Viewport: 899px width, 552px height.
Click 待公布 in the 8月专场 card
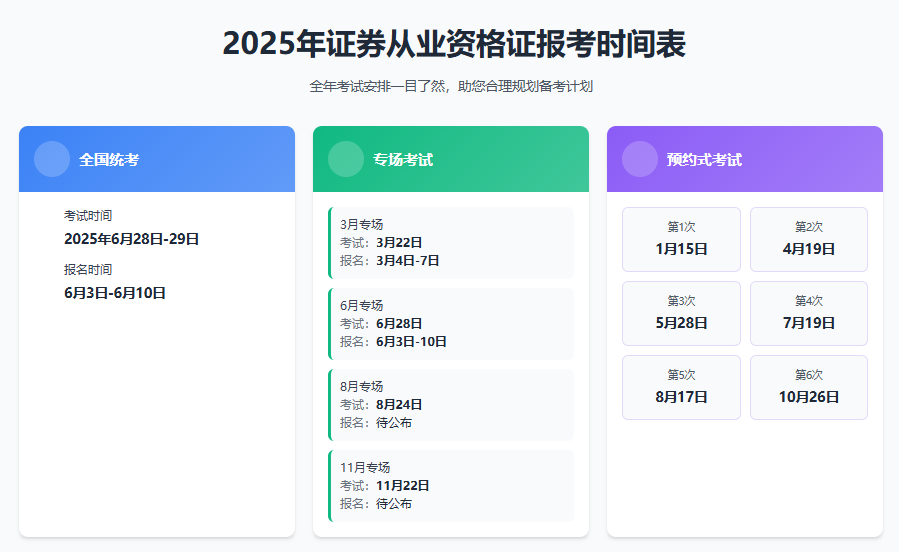(394, 423)
